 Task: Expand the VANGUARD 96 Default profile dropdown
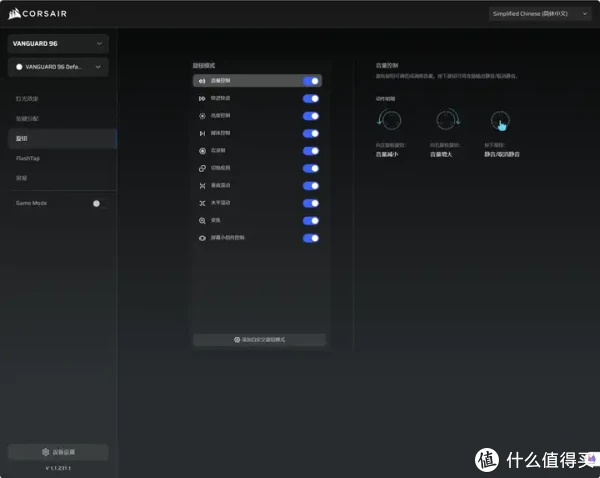pos(58,67)
